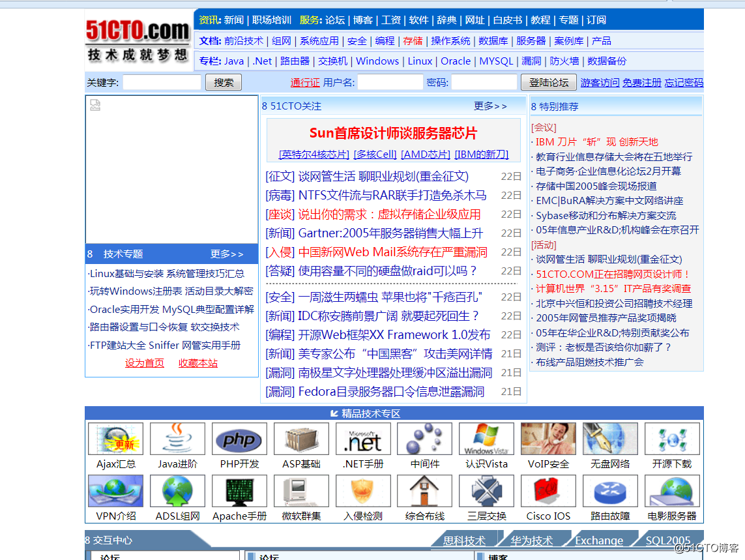Click the 认识Vista Windows Vista icon

pyautogui.click(x=486, y=439)
